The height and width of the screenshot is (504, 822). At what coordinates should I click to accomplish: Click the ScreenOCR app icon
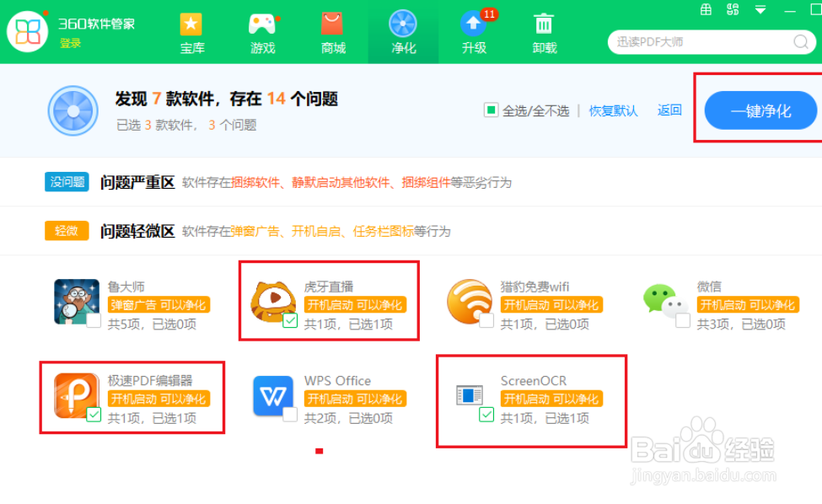[x=470, y=394]
